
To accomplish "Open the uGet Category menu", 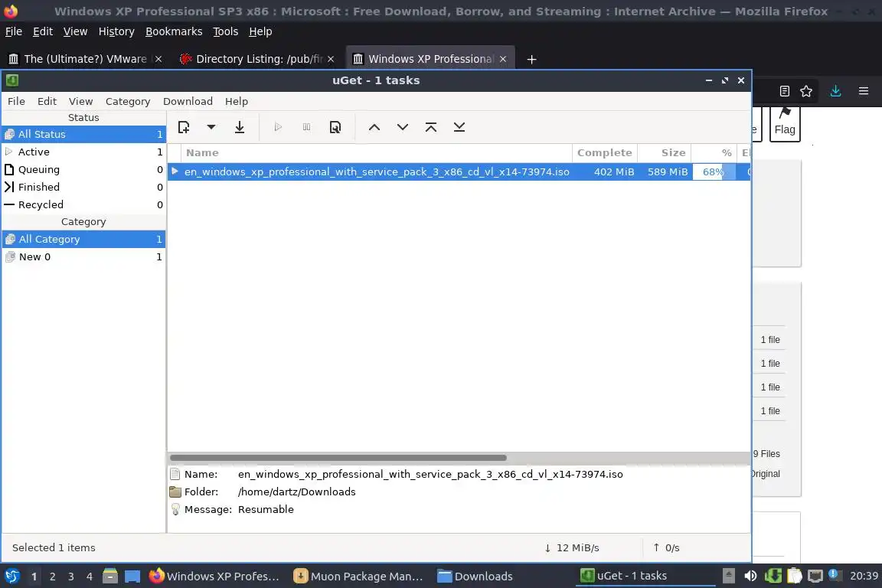I will pos(128,101).
